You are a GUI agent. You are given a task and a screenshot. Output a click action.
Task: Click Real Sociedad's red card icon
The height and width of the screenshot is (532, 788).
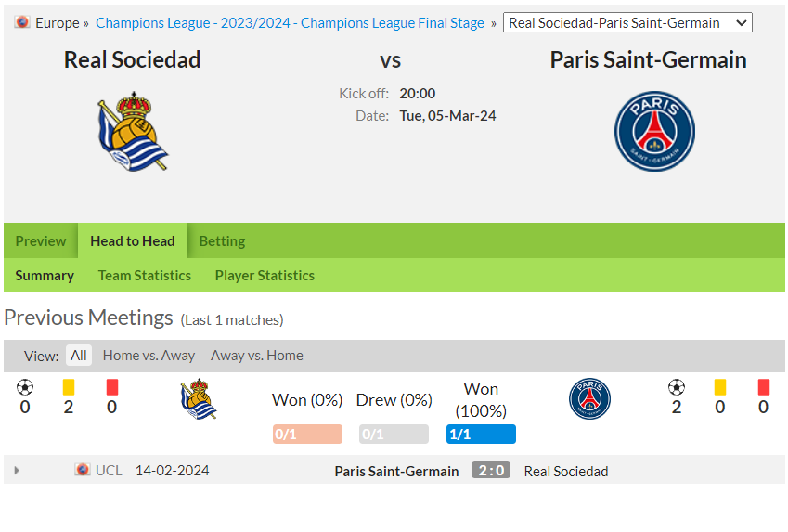click(x=112, y=387)
